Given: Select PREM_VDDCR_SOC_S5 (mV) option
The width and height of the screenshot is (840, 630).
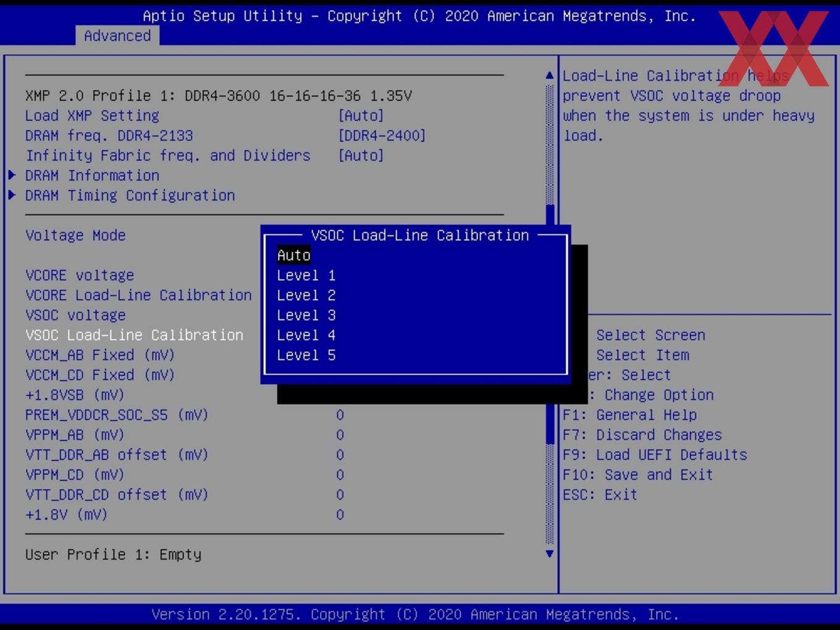Looking at the screenshot, I should (x=117, y=415).
